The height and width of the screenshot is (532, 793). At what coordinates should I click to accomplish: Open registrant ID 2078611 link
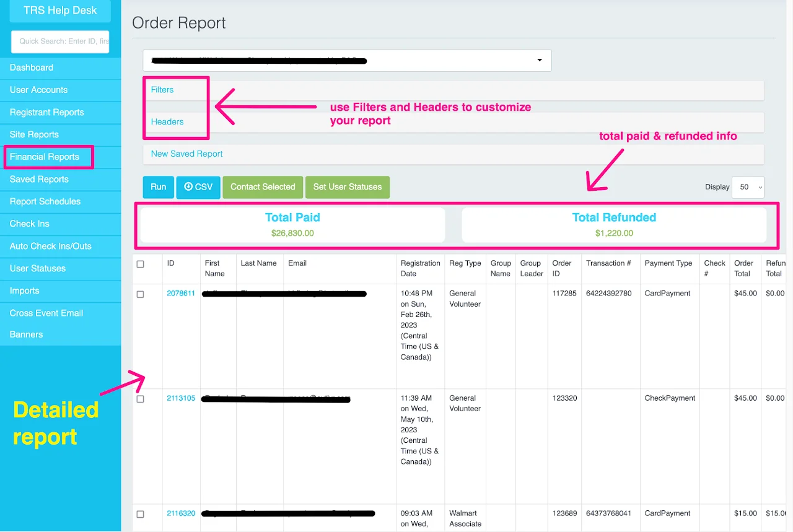181,294
